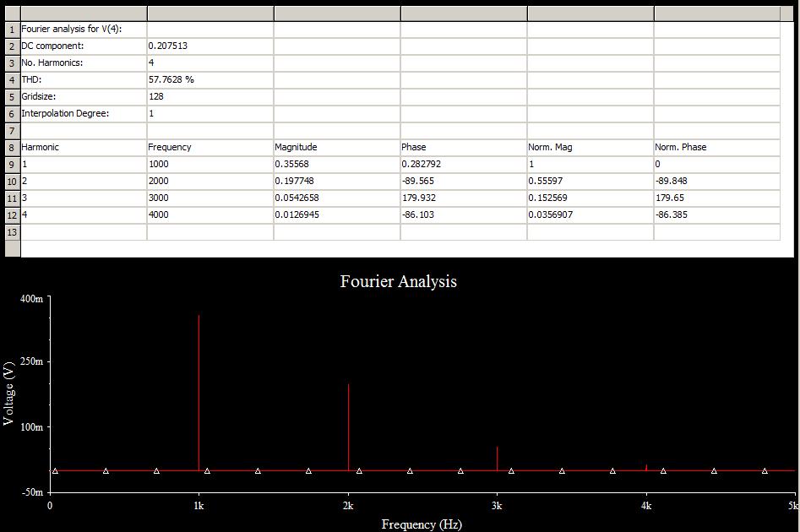The image size is (800, 532).
Task: Select the 'Norm. Phase' heading cell
Action: (x=716, y=147)
